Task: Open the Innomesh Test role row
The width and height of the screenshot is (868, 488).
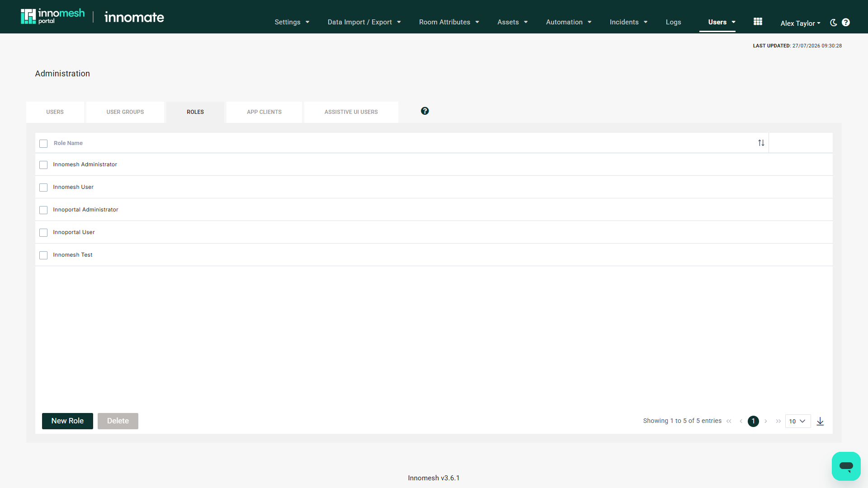Action: click(x=434, y=255)
